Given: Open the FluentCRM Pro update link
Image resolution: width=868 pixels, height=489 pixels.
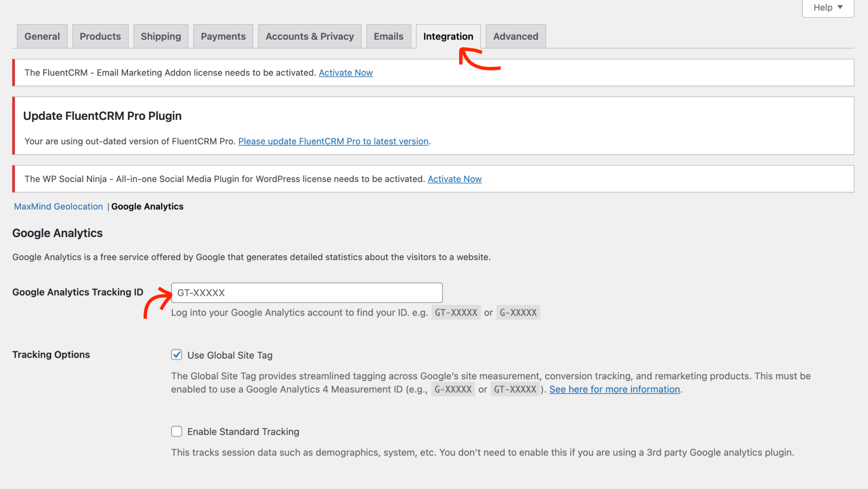Looking at the screenshot, I should (x=333, y=141).
